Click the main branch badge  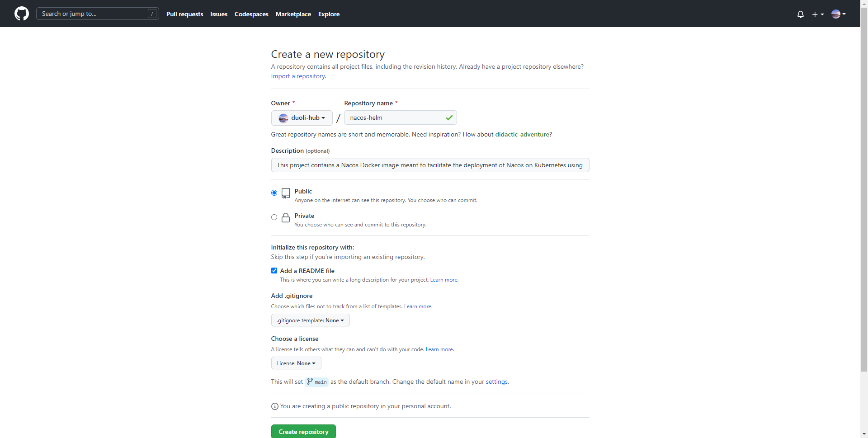point(316,381)
